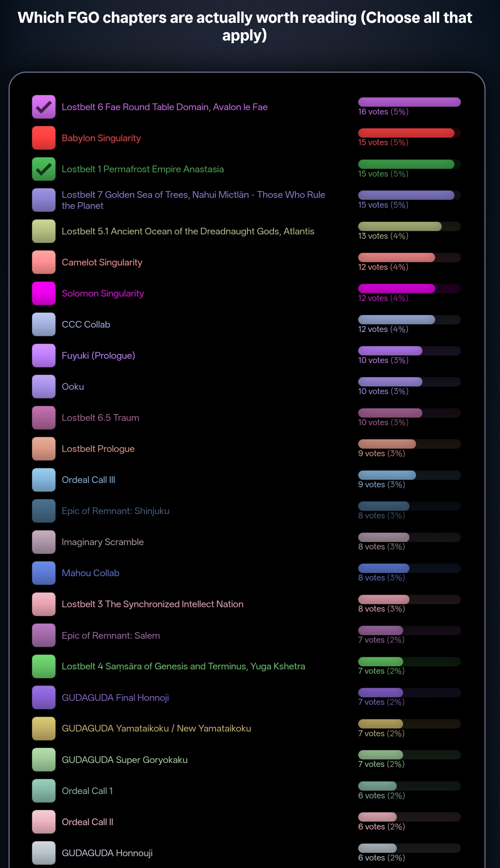500x868 pixels.
Task: Check the Fuyuki (Prologue) checkbox
Action: (x=44, y=355)
